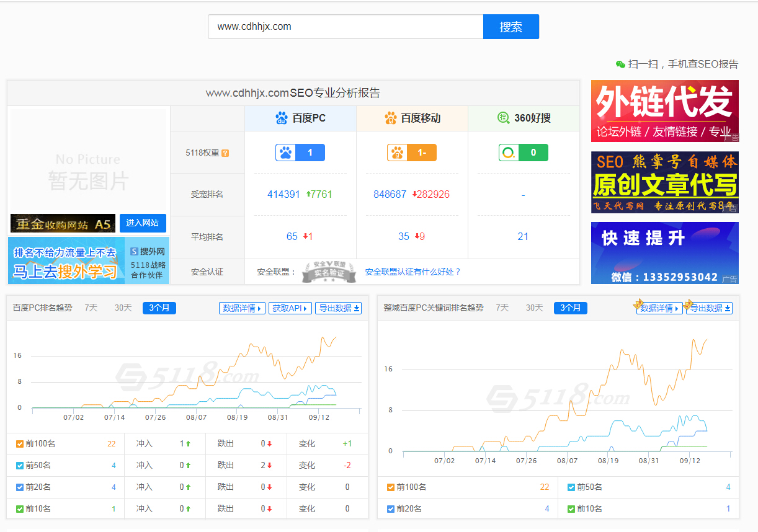Expand 数据详情 in 百度PC排名趋势 panel
The image size is (758, 532).
coord(242,308)
